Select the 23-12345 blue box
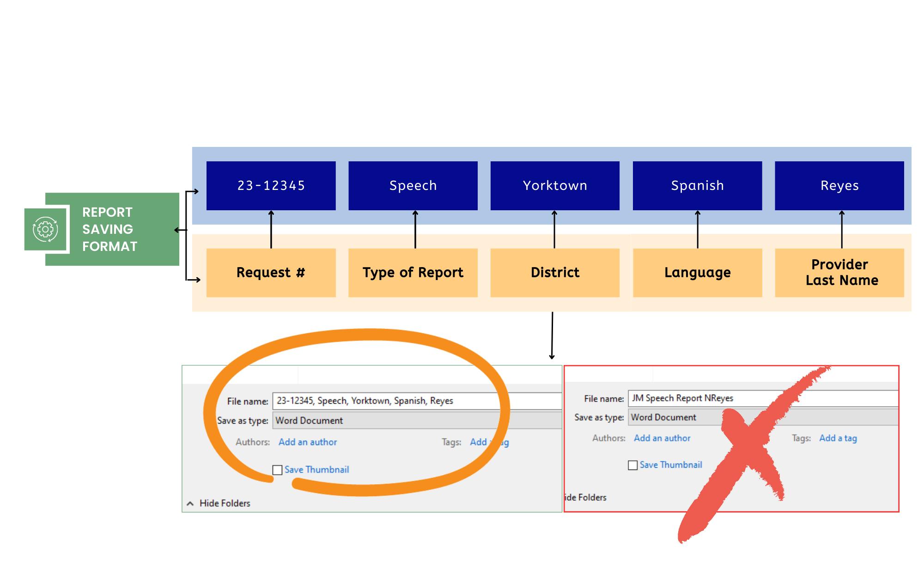 pos(271,186)
